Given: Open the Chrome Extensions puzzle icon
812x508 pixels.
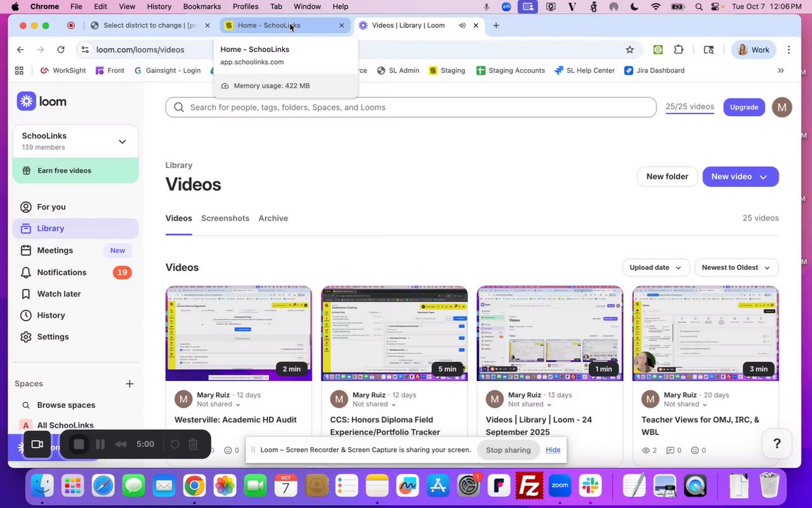Looking at the screenshot, I should 679,50.
